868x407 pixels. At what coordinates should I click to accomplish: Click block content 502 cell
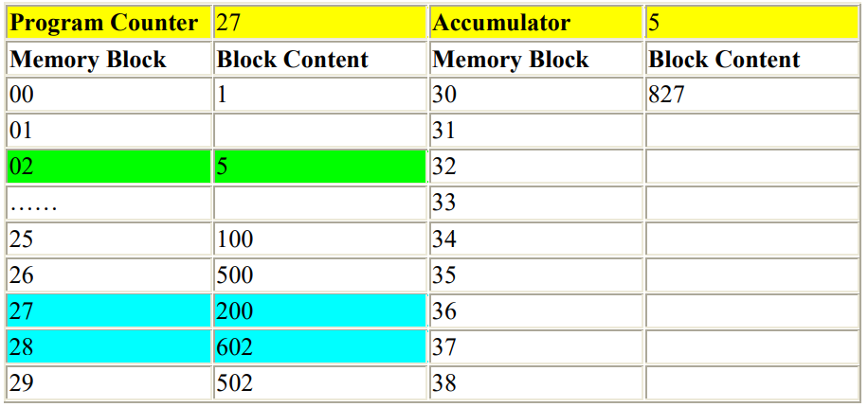pyautogui.click(x=320, y=382)
